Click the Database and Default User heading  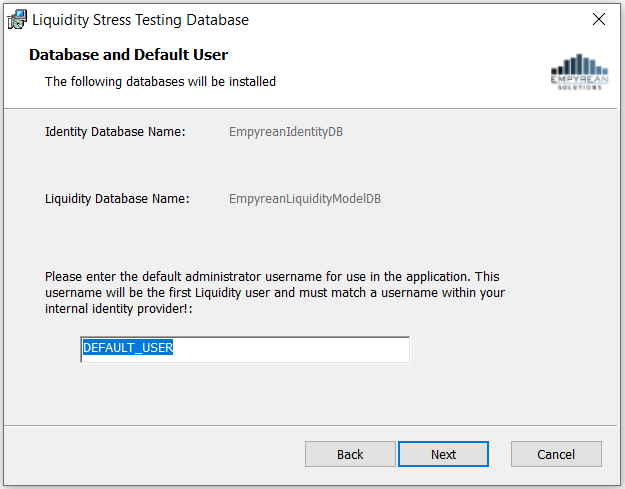128,55
